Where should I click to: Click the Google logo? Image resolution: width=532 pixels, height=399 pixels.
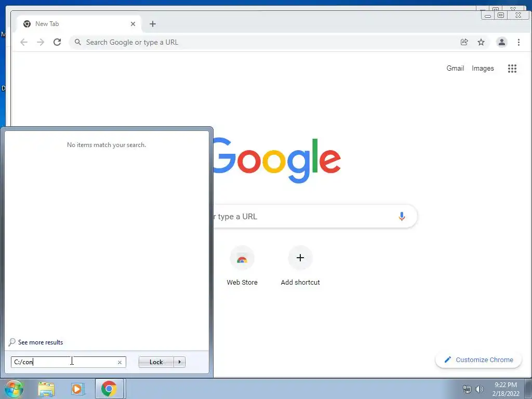pos(276,160)
